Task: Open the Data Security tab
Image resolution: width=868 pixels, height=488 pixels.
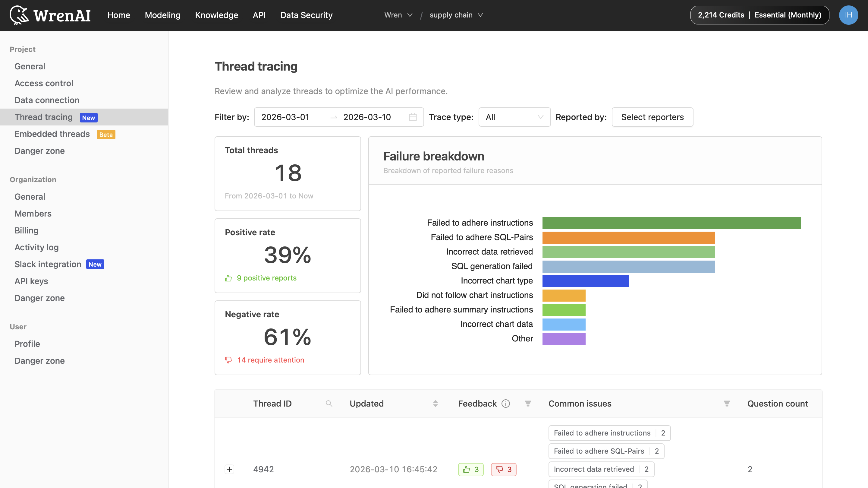Action: (x=306, y=15)
